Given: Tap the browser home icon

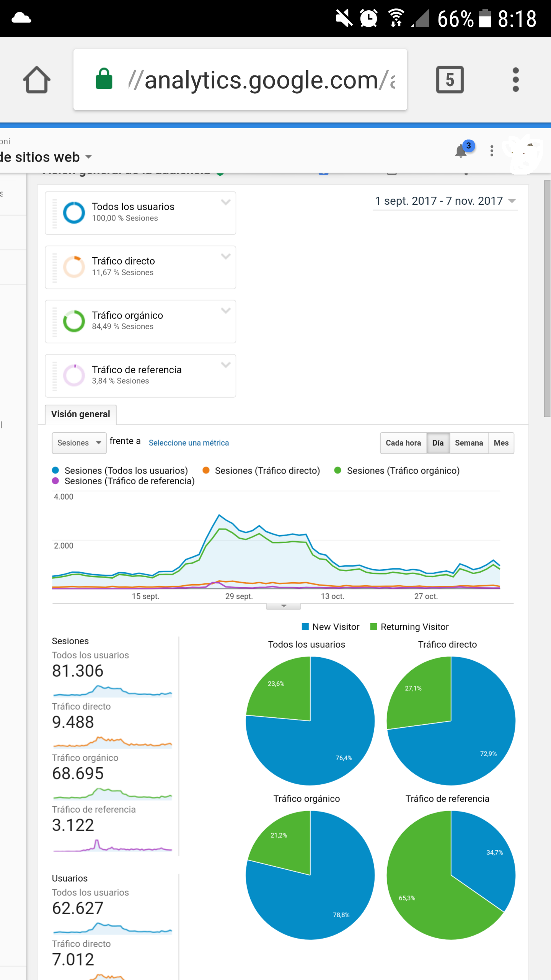Looking at the screenshot, I should (37, 80).
